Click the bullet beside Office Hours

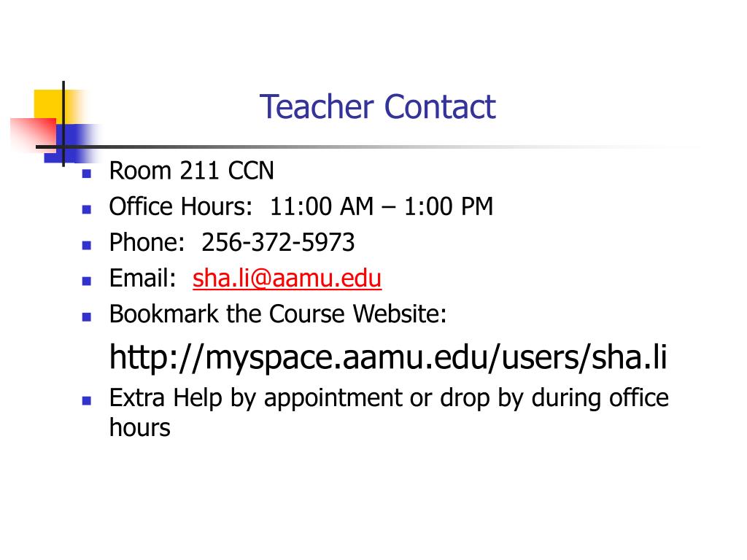coord(87,209)
